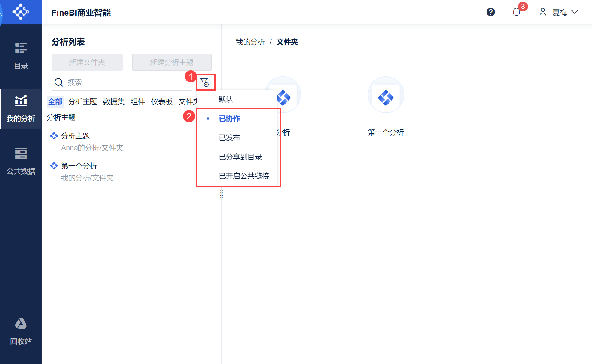Focus the 搜索 search field
The image size is (592, 364).
[x=126, y=82]
